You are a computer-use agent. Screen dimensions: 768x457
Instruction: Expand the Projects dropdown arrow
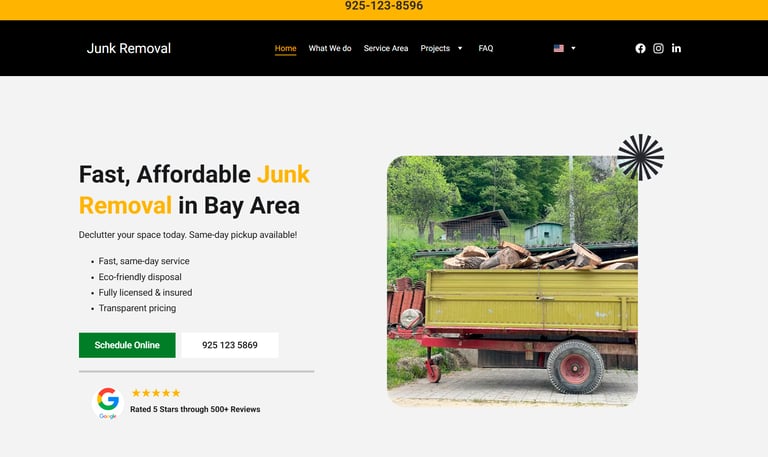point(460,48)
